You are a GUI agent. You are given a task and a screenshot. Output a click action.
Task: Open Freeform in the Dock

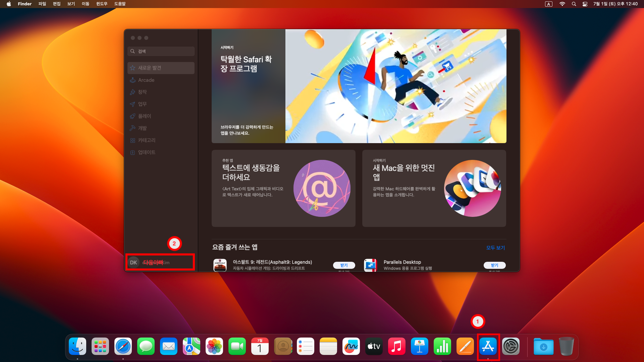tap(351, 346)
